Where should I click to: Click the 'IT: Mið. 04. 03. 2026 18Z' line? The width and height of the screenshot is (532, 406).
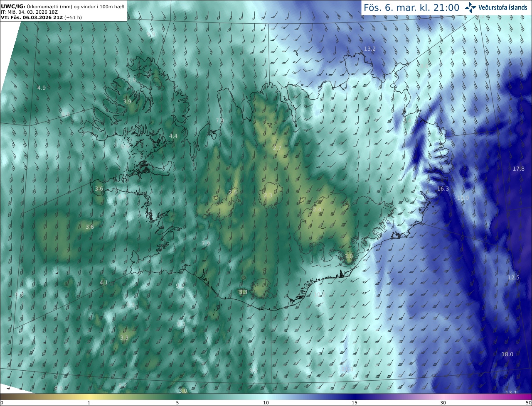(x=29, y=12)
